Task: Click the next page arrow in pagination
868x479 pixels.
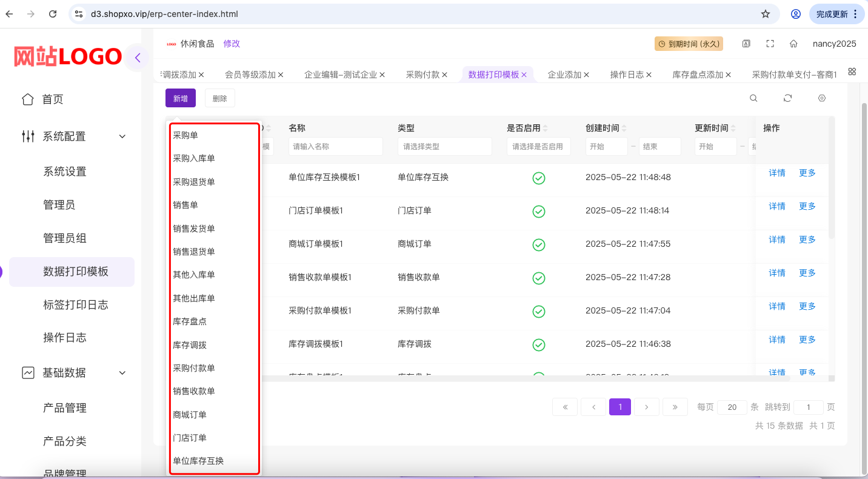Action: pos(647,407)
